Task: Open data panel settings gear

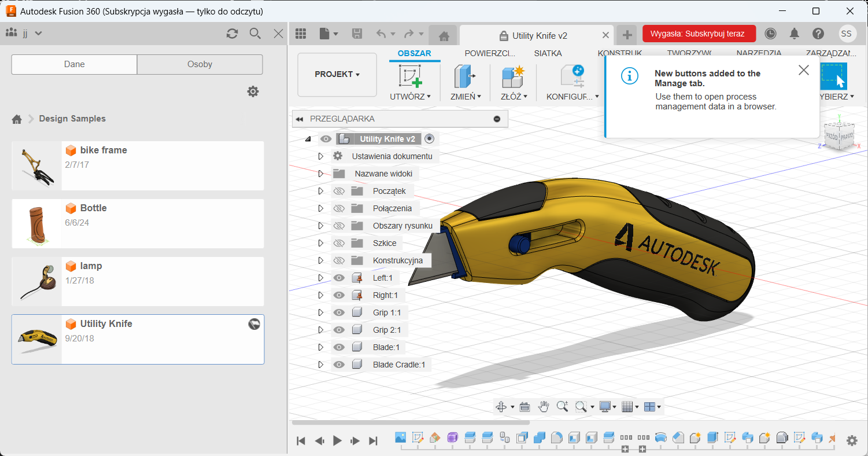Action: pos(253,91)
